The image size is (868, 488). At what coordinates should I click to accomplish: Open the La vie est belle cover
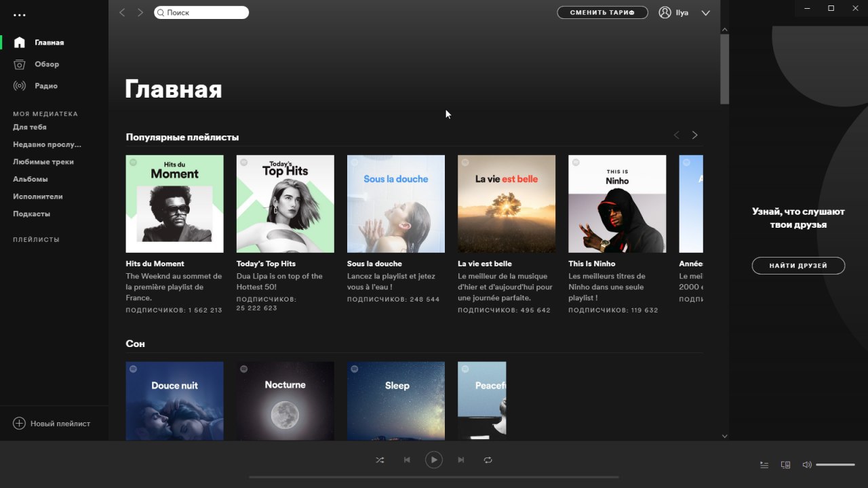(x=507, y=204)
